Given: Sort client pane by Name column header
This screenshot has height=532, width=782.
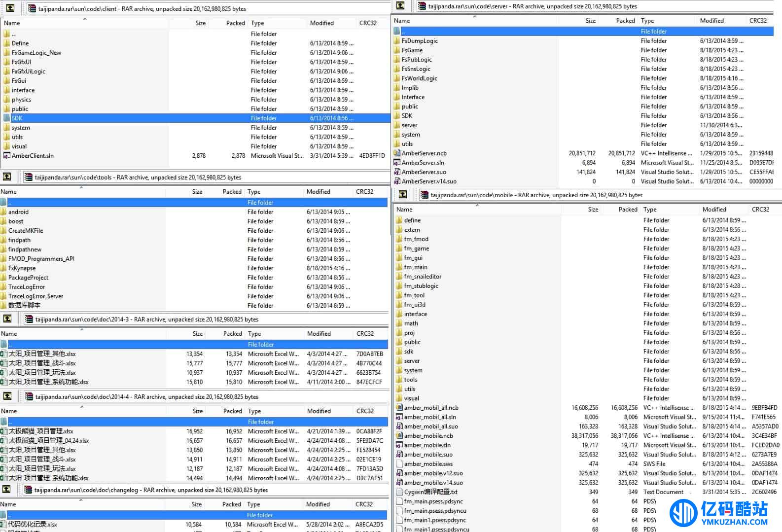Looking at the screenshot, I should coord(85,23).
